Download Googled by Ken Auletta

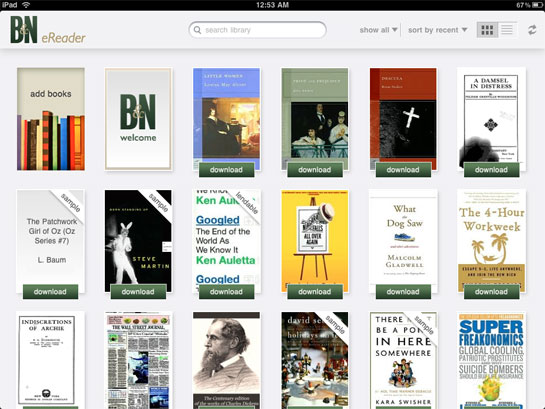(226, 292)
